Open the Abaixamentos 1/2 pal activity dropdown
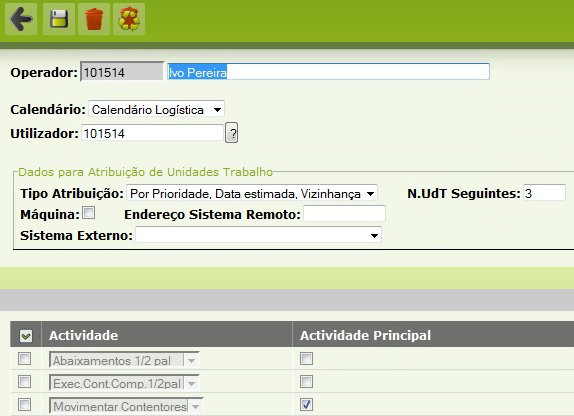The image size is (574, 416). (124, 360)
